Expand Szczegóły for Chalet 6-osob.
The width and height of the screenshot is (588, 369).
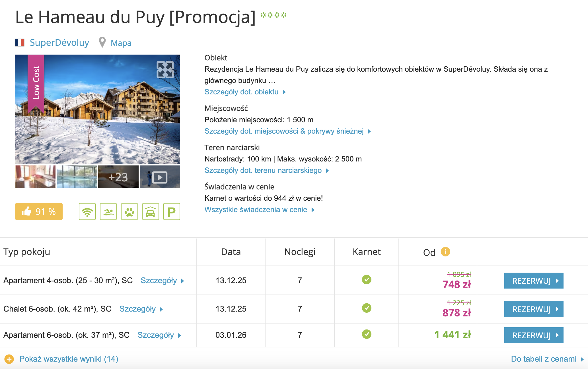(141, 309)
